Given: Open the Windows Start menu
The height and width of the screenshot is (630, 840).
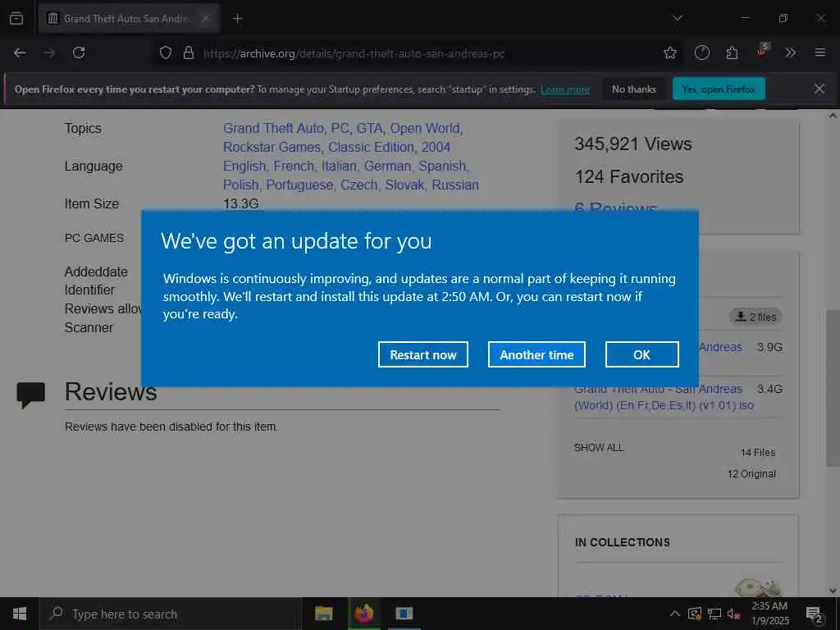Looking at the screenshot, I should pyautogui.click(x=20, y=614).
